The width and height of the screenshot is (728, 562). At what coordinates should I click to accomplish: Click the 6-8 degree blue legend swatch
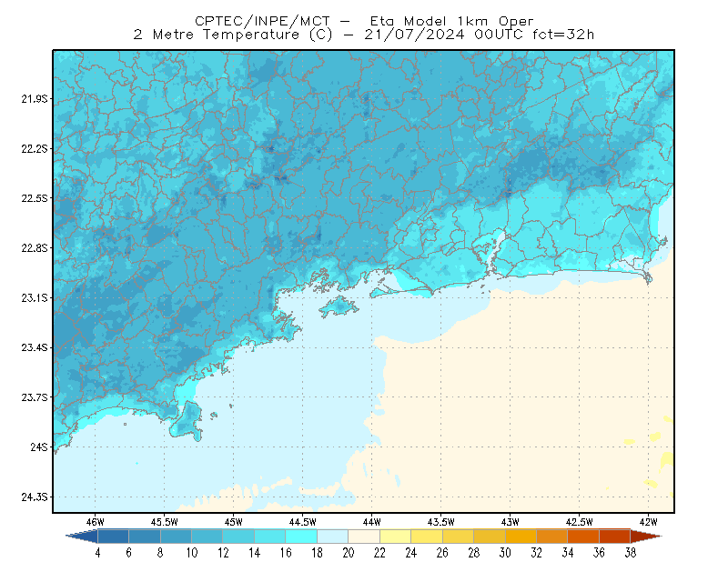coord(145,537)
